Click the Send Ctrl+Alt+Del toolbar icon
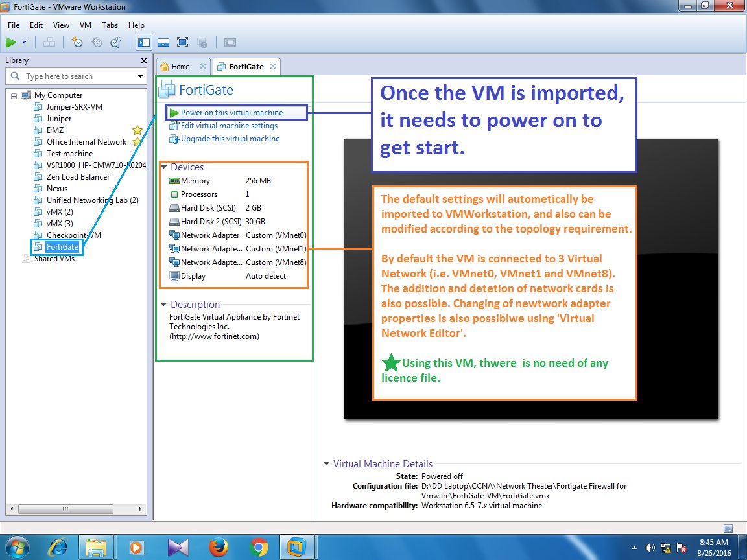 point(49,42)
